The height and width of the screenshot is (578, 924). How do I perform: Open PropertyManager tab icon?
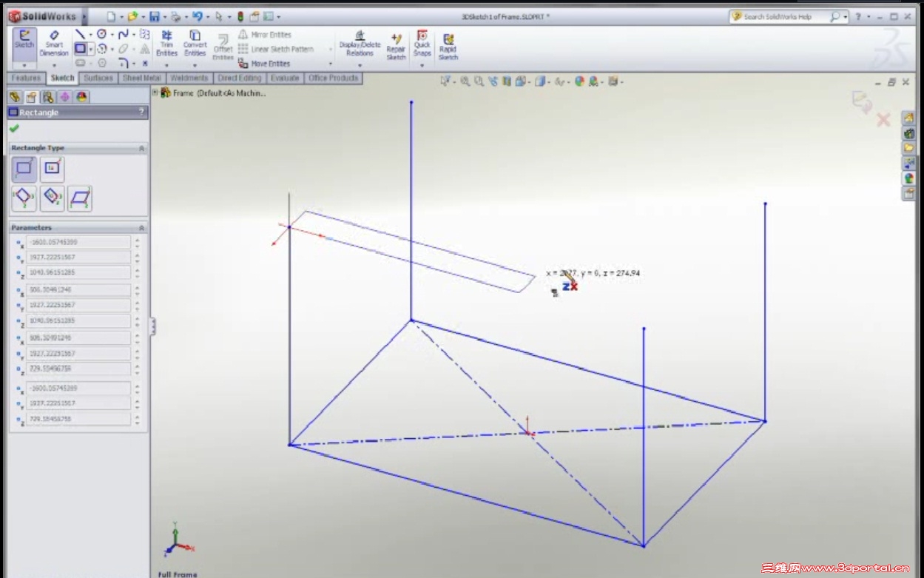31,97
